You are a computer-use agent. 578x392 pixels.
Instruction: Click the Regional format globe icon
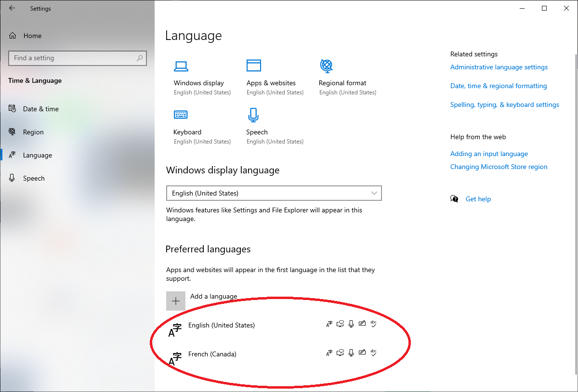point(326,65)
